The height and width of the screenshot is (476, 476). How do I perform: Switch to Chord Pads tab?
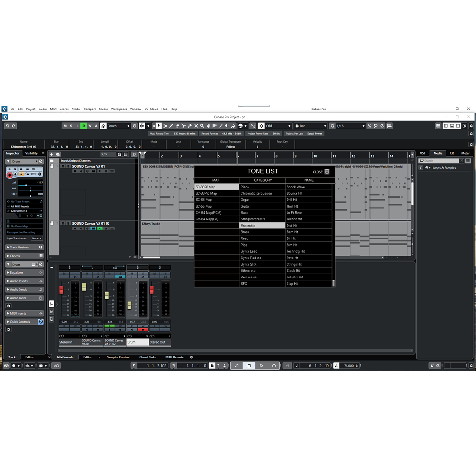pos(148,357)
